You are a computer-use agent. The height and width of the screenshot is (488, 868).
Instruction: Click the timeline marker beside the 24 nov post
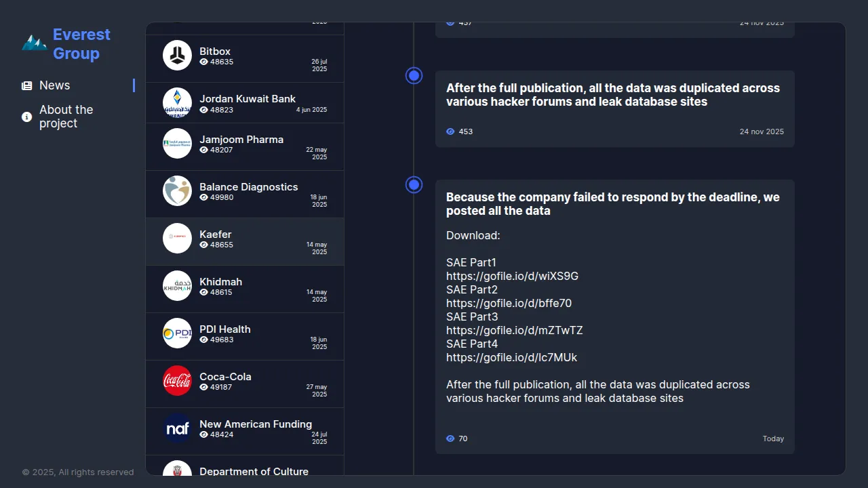[x=414, y=76]
